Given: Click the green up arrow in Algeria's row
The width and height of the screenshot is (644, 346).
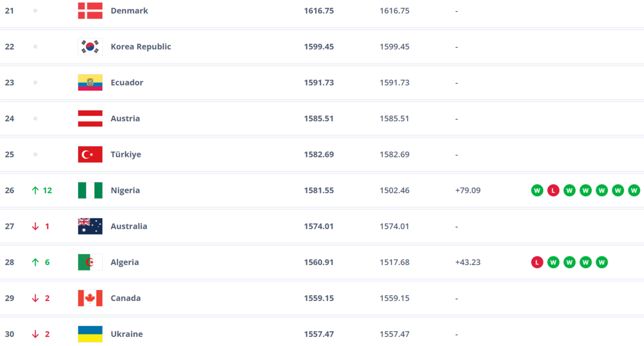Looking at the screenshot, I should (35, 262).
